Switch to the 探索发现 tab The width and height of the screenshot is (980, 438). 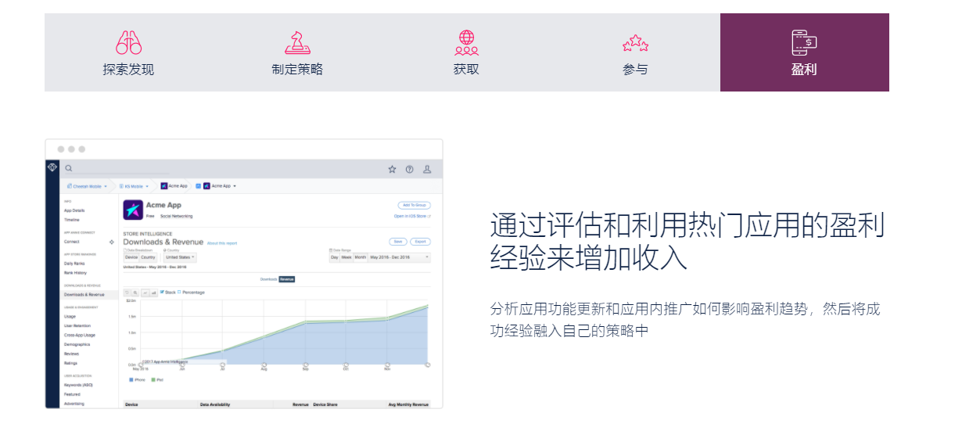pyautogui.click(x=128, y=52)
